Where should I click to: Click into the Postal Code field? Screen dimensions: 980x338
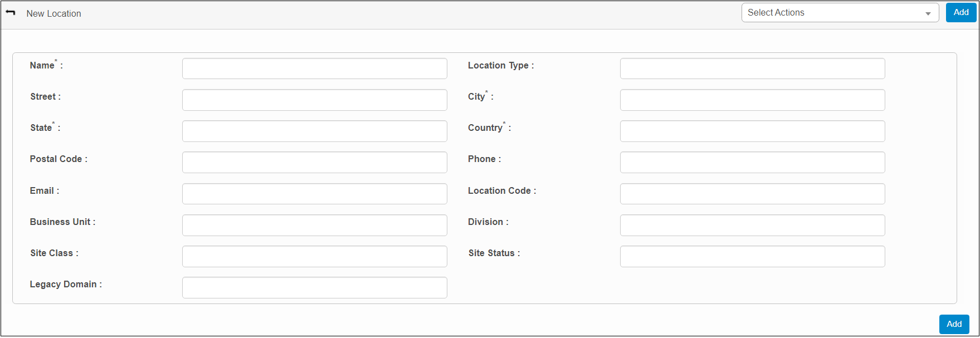(x=314, y=162)
